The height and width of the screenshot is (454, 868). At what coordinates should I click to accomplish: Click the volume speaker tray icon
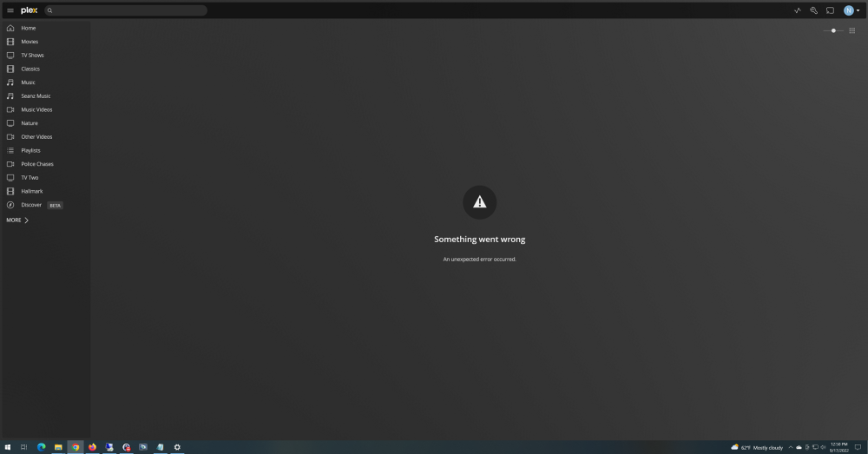coord(823,447)
